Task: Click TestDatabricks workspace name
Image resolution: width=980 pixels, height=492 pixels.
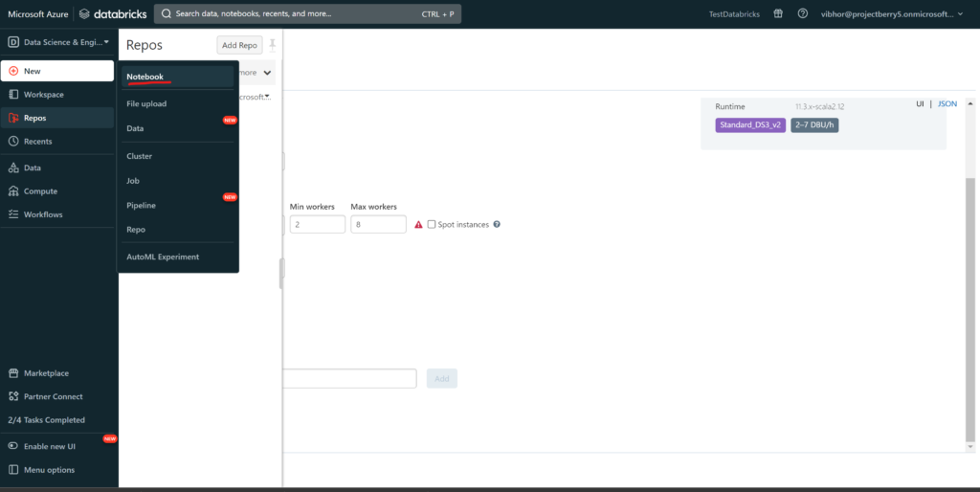Action: pyautogui.click(x=734, y=13)
